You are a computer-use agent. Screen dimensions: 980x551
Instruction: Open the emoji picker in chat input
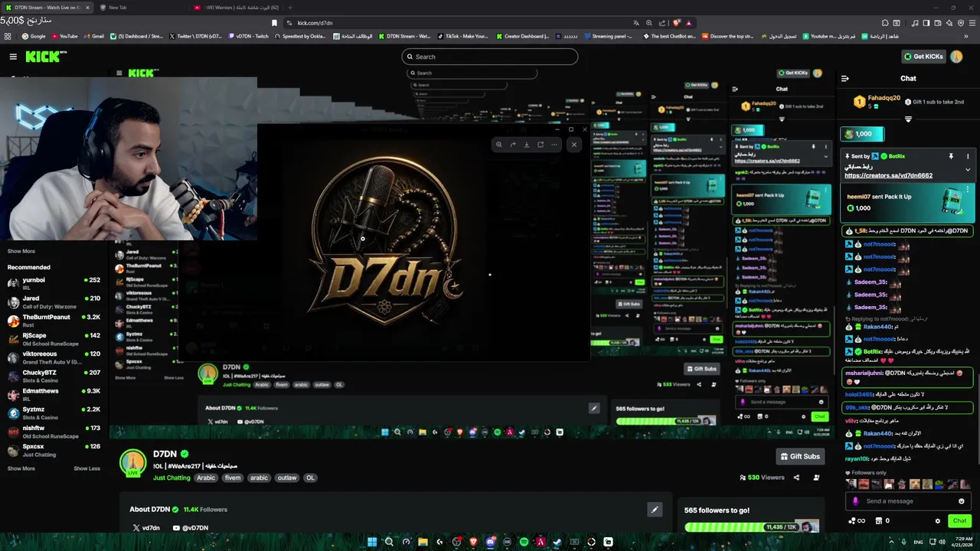962,501
